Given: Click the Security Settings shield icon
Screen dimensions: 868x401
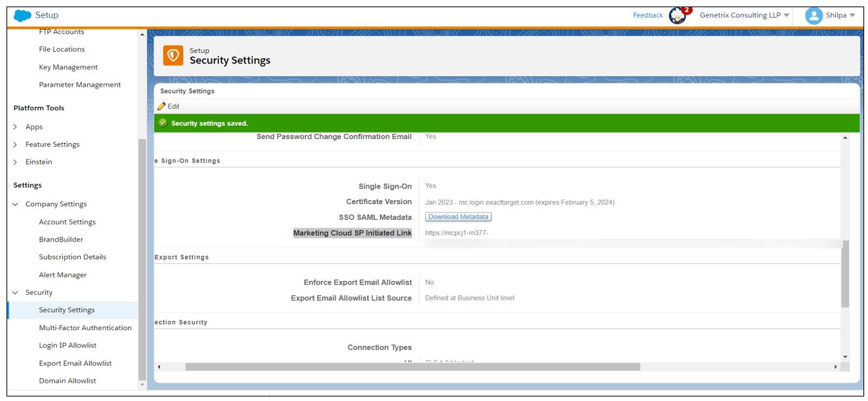Looking at the screenshot, I should pos(173,55).
